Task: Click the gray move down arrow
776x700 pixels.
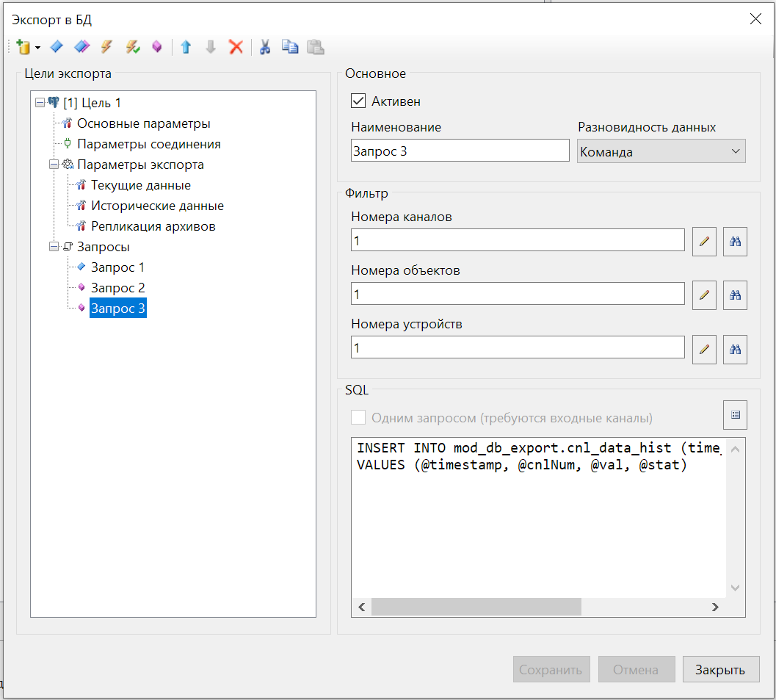Action: tap(211, 47)
